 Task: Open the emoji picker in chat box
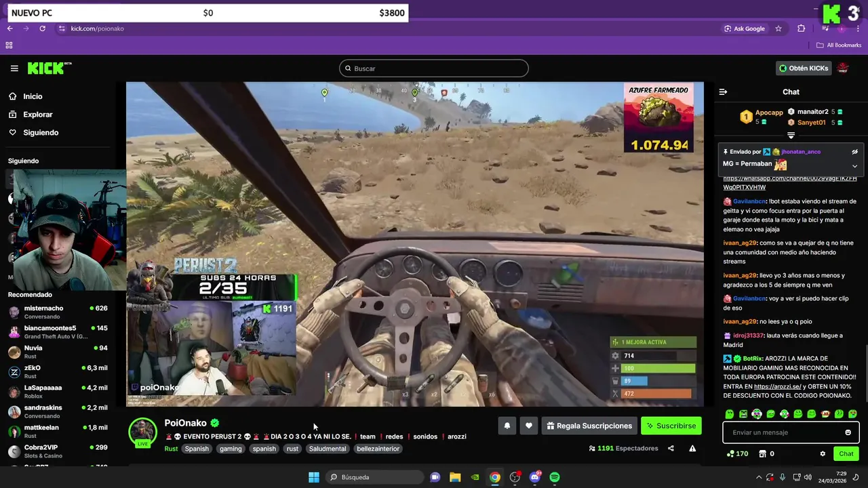848,432
